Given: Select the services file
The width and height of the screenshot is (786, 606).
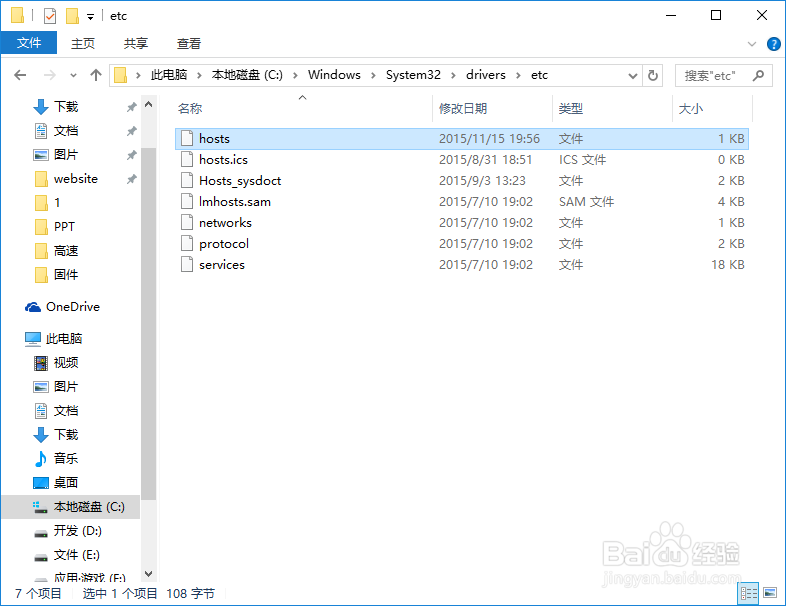Looking at the screenshot, I should coord(462,265).
